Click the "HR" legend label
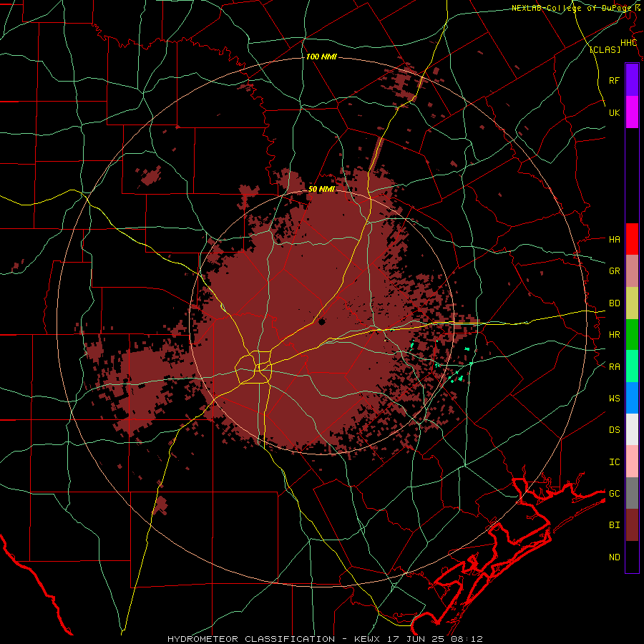 coord(614,335)
